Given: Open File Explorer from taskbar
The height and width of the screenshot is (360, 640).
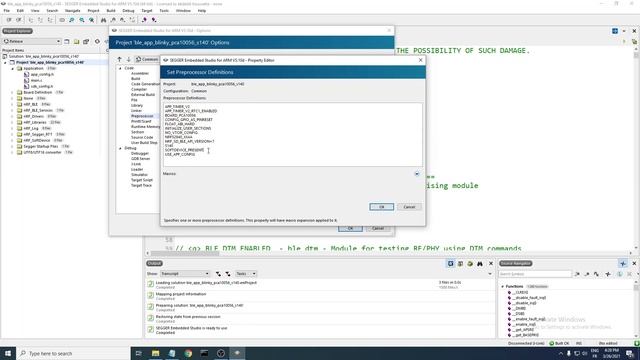Looking at the screenshot, I should 156,353.
